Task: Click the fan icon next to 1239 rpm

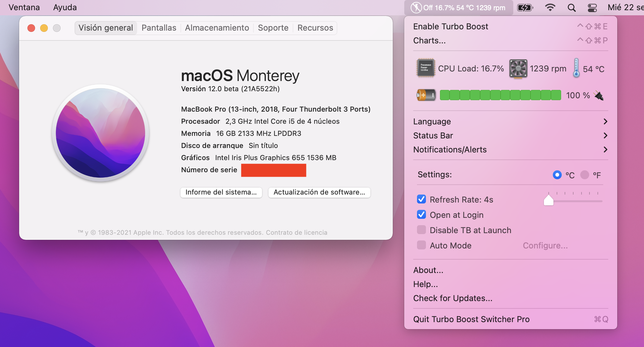Action: point(518,68)
